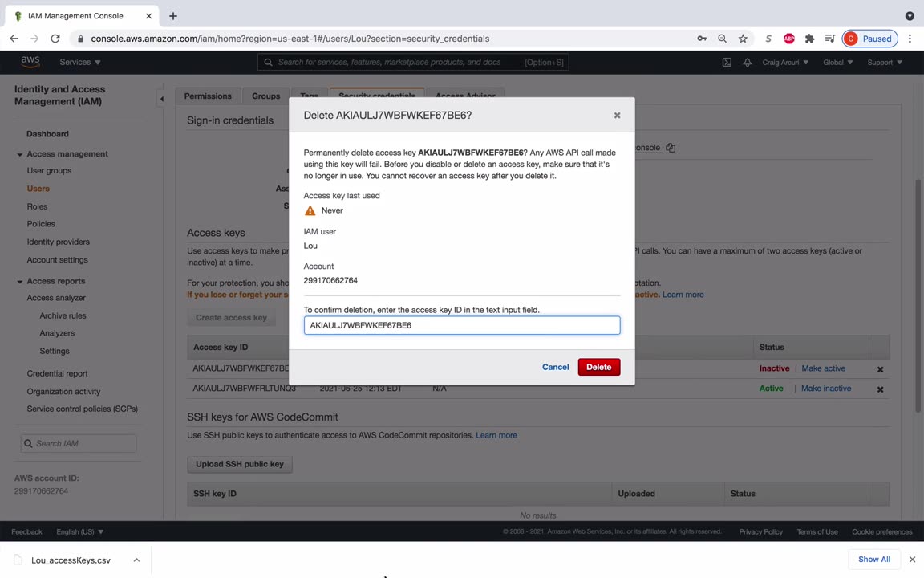
Task: Click the saved passwords key icon
Action: 701,39
